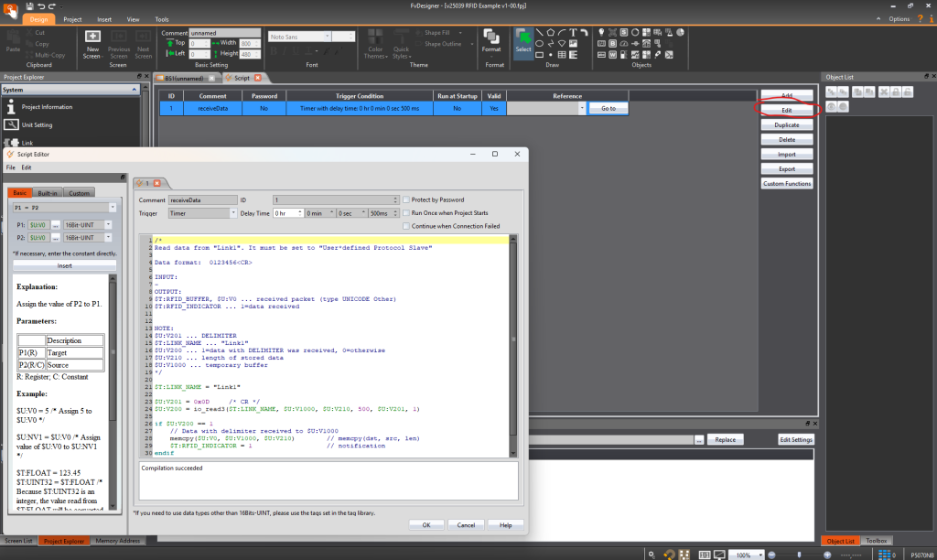Click the help question mark icon
The height and width of the screenshot is (560, 937).
coord(919,18)
